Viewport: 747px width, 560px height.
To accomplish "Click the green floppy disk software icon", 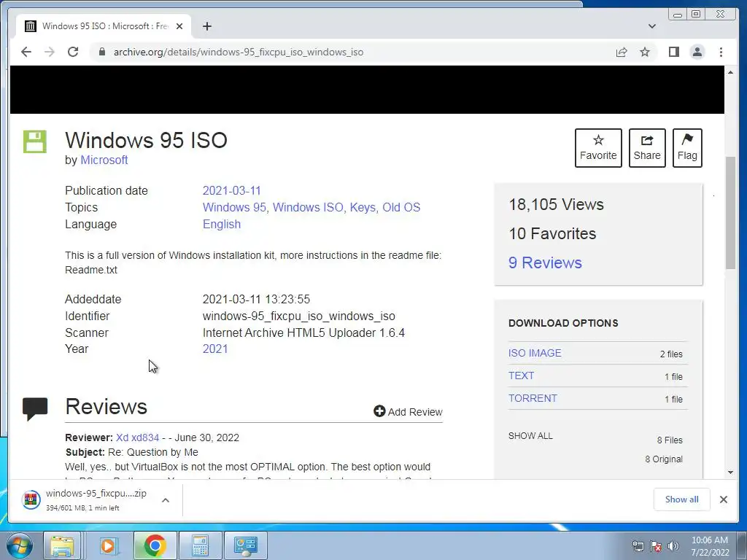I will pyautogui.click(x=35, y=141).
